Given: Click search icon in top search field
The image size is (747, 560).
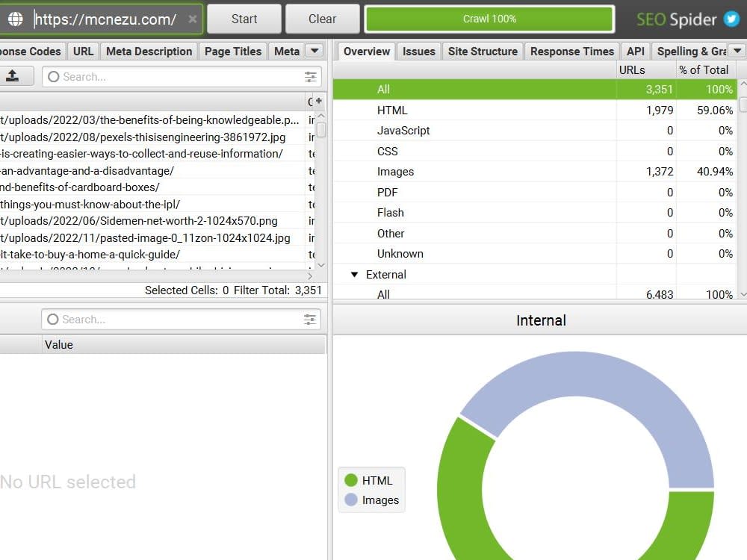Looking at the screenshot, I should click(53, 77).
